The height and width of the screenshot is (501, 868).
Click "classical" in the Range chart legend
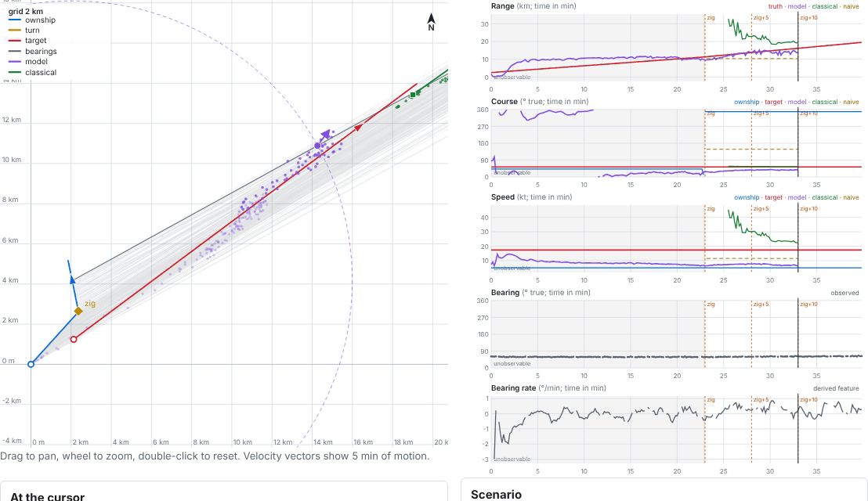click(x=825, y=6)
